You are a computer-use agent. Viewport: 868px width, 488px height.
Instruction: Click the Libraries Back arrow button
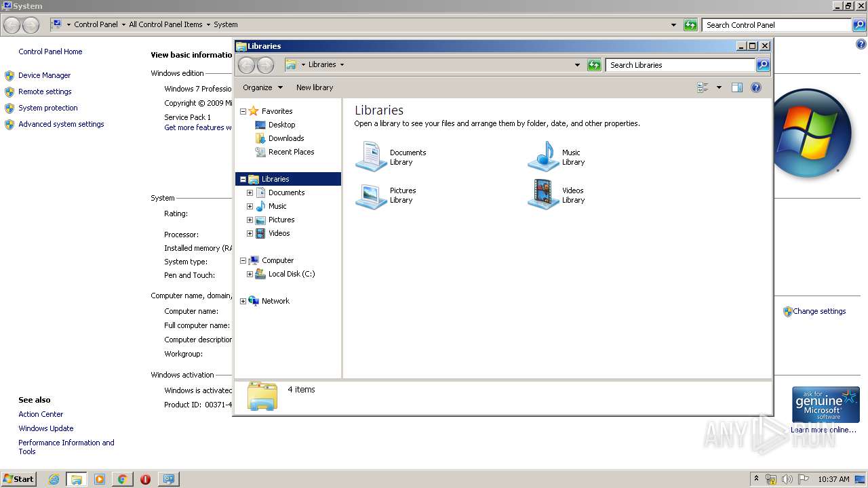247,65
